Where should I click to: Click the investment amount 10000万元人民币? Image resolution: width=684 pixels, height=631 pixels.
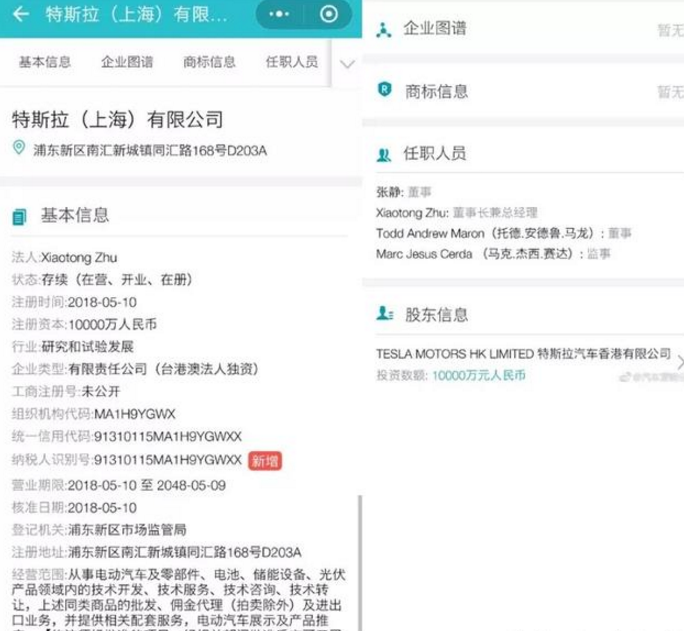pyautogui.click(x=479, y=375)
